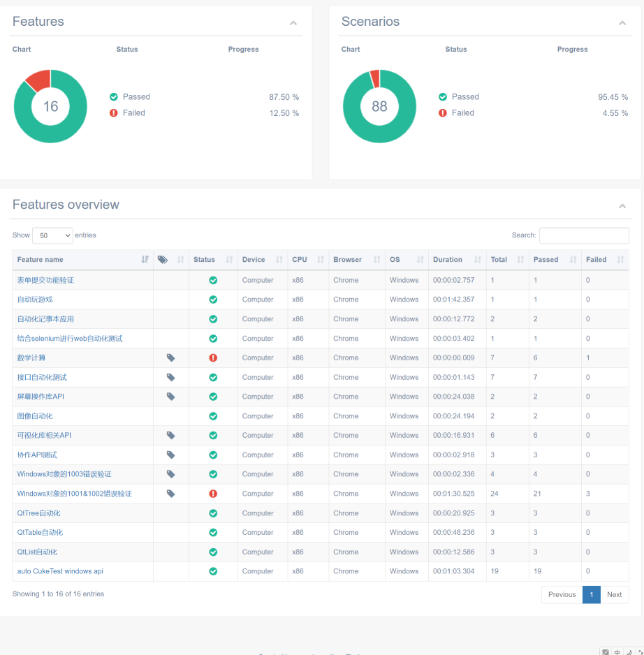
Task: Collapse the Scenarios panel
Action: point(622,23)
